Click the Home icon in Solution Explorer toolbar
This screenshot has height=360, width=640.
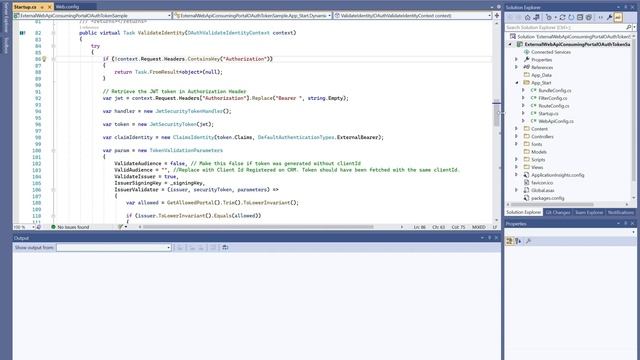point(527,18)
